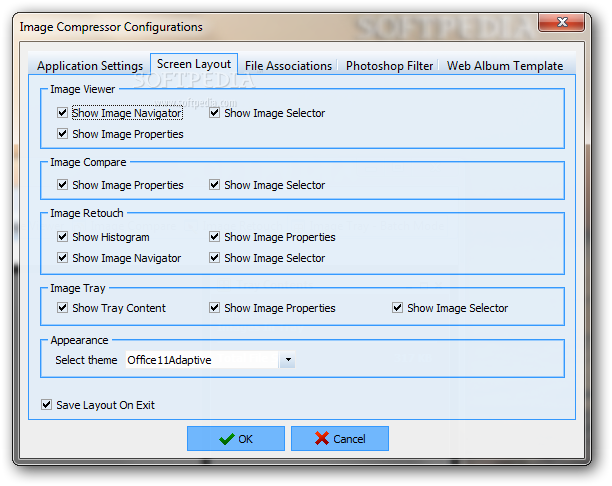Dismiss the dialog with Cancel
The width and height of the screenshot is (612, 486).
[340, 438]
